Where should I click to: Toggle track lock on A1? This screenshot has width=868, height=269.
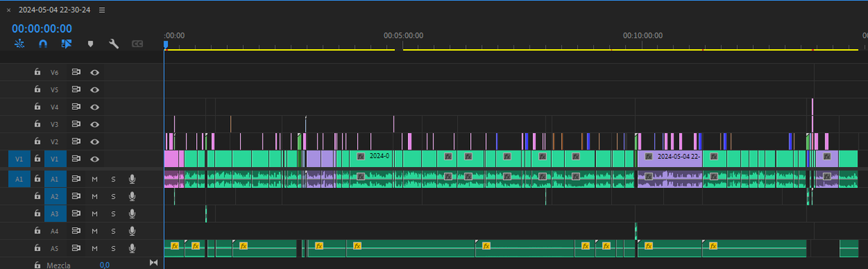(x=37, y=179)
